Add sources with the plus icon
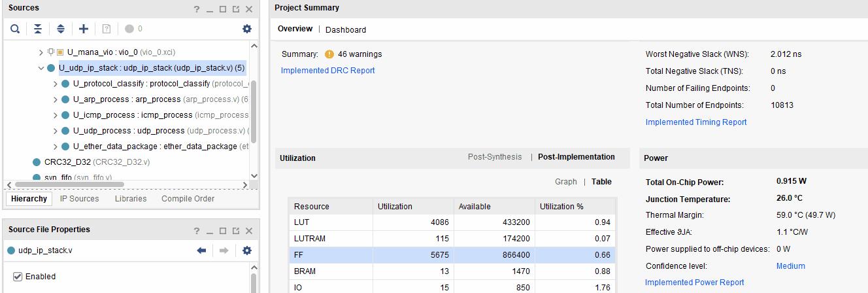 point(84,29)
